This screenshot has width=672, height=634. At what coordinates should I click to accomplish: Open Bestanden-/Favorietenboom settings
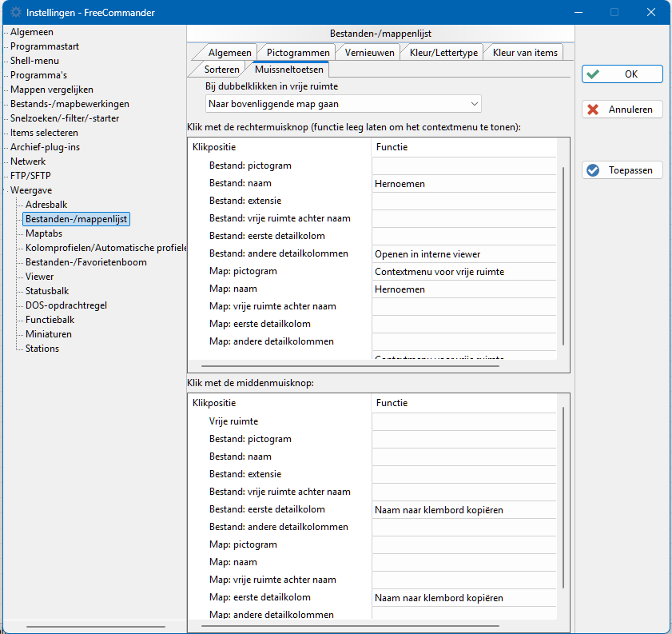pyautogui.click(x=85, y=262)
